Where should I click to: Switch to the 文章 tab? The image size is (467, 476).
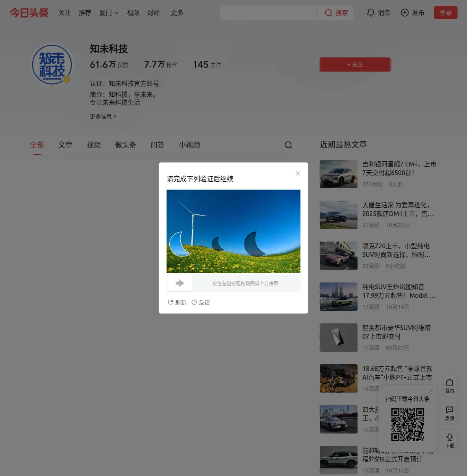[65, 145]
